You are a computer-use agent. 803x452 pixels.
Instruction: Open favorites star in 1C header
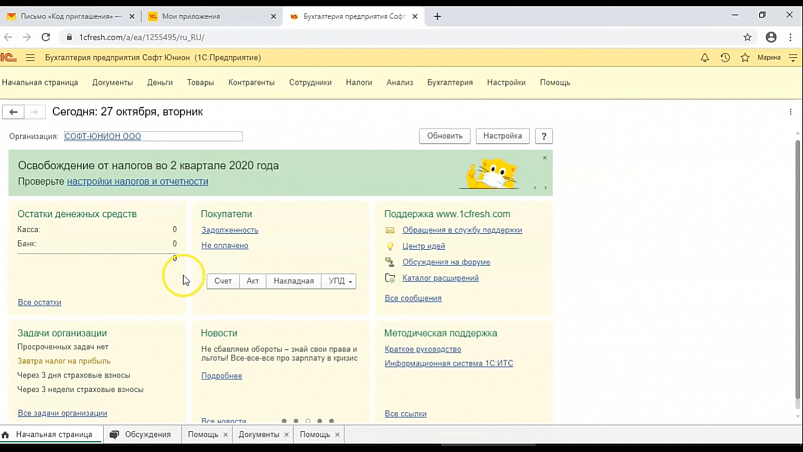point(745,58)
